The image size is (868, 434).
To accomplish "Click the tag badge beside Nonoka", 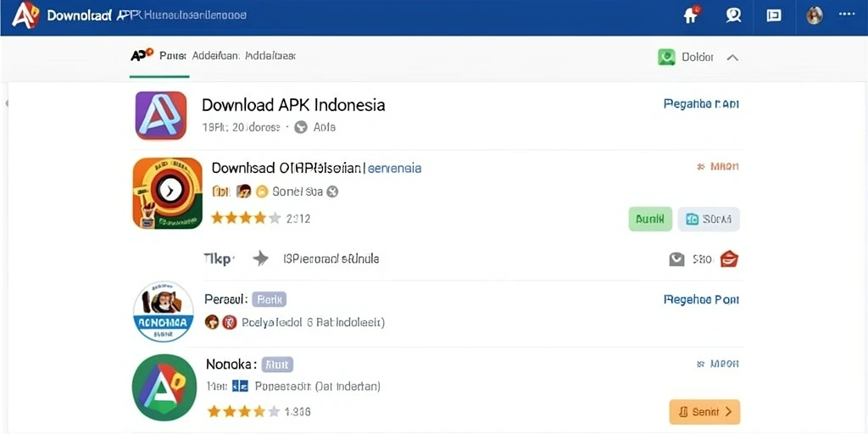I will pos(277,364).
